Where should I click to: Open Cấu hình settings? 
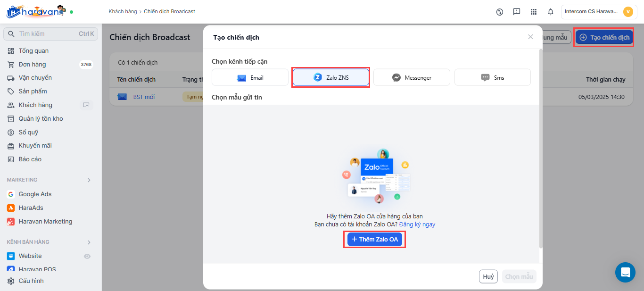coord(31,281)
